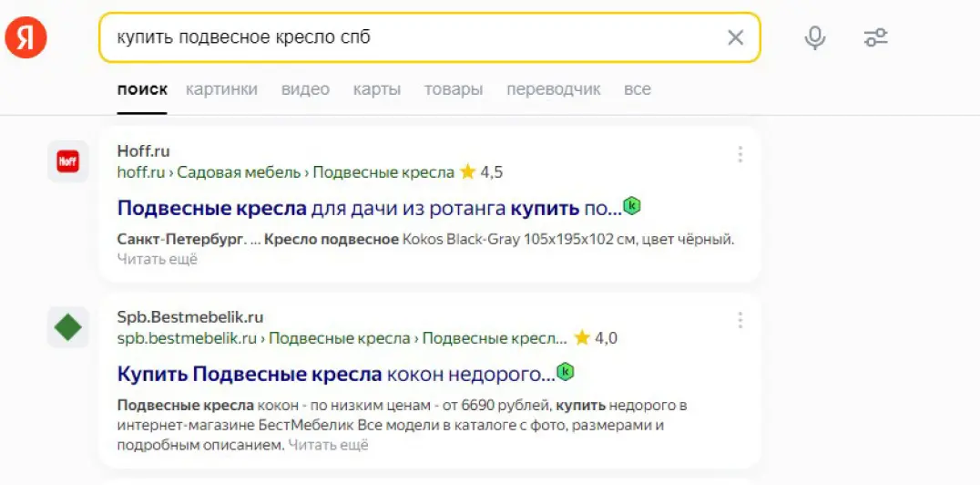Open the hoff.ru domain breadcrumb link

140,172
